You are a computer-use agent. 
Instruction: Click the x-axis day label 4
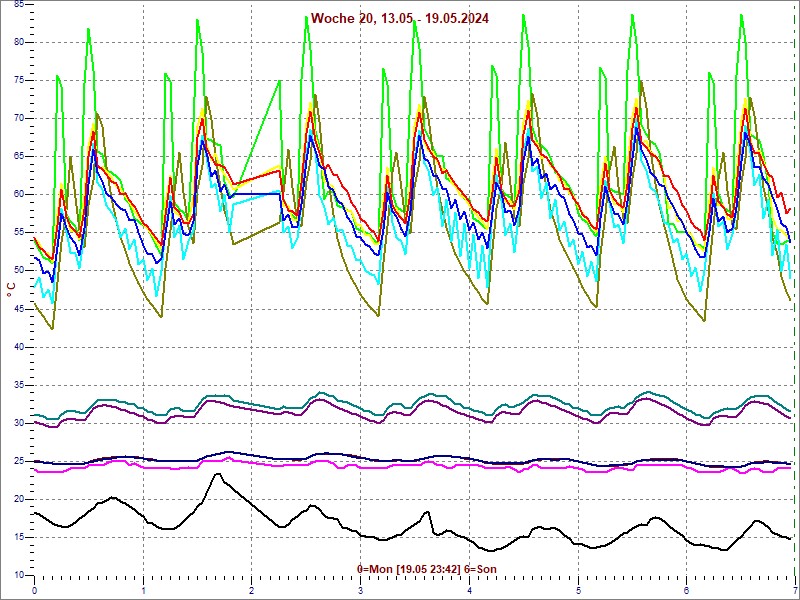[469, 591]
